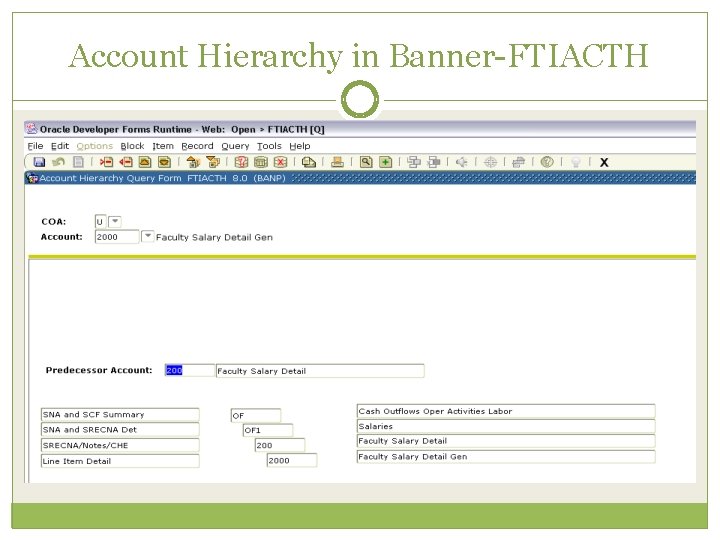The height and width of the screenshot is (540, 720).
Task: Go to Next Record with down-arrow icon
Action: pyautogui.click(x=164, y=162)
